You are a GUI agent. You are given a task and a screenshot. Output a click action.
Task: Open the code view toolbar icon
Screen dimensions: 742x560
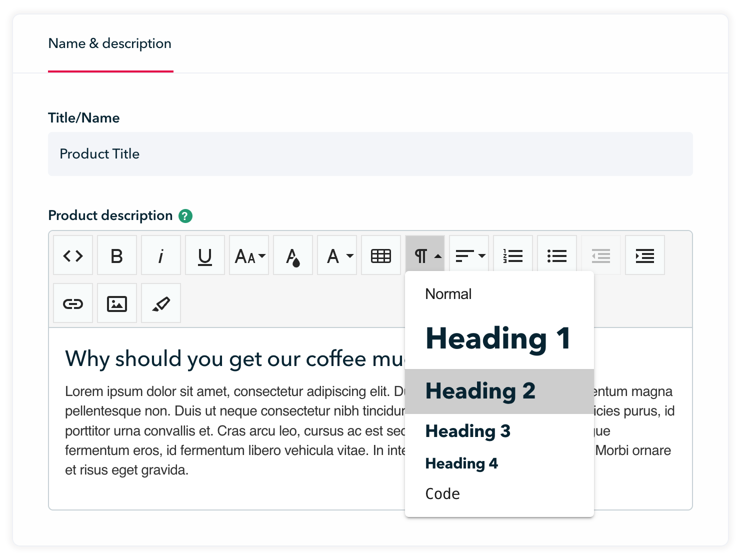(x=73, y=255)
